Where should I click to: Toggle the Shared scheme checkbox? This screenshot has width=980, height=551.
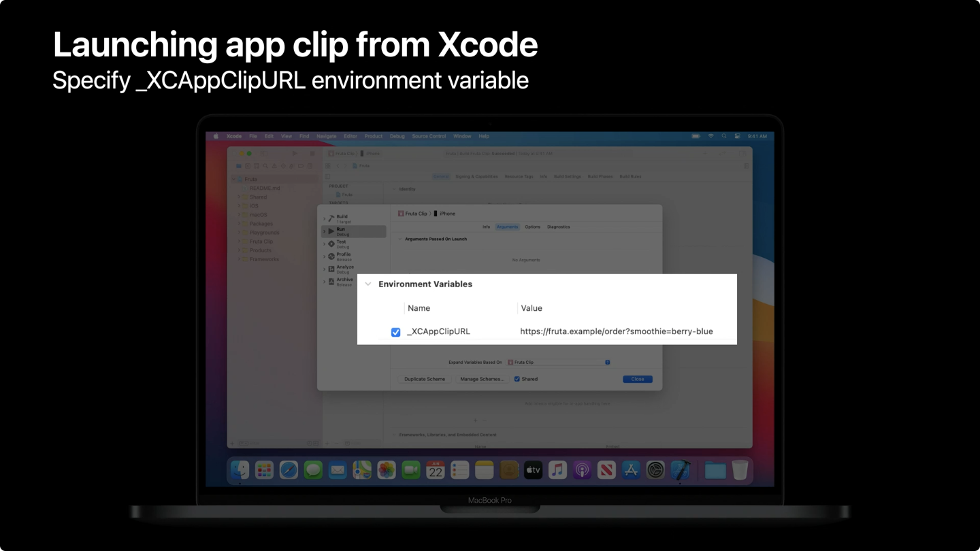click(517, 379)
